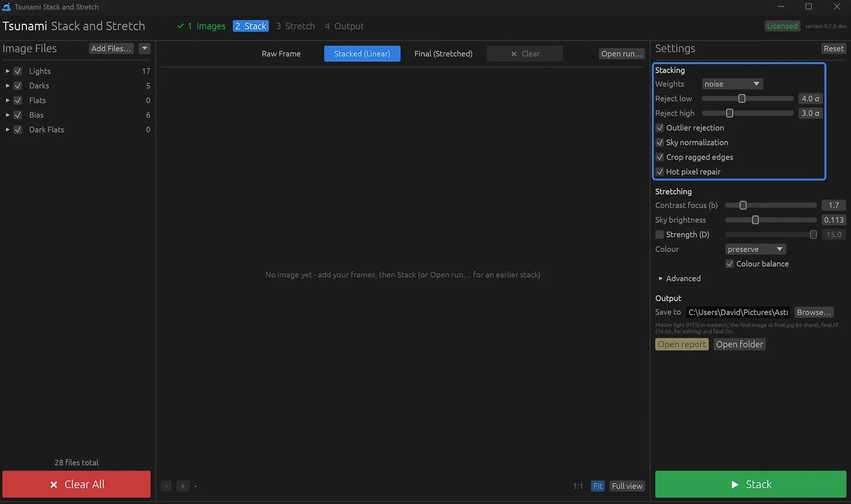Expand the Advanced stretching section
This screenshot has height=504, width=851.
tap(661, 278)
